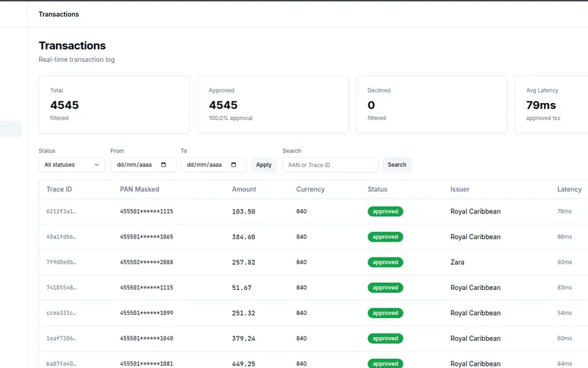The width and height of the screenshot is (588, 368).
Task: Click the Approved 4545 stat card
Action: click(273, 105)
